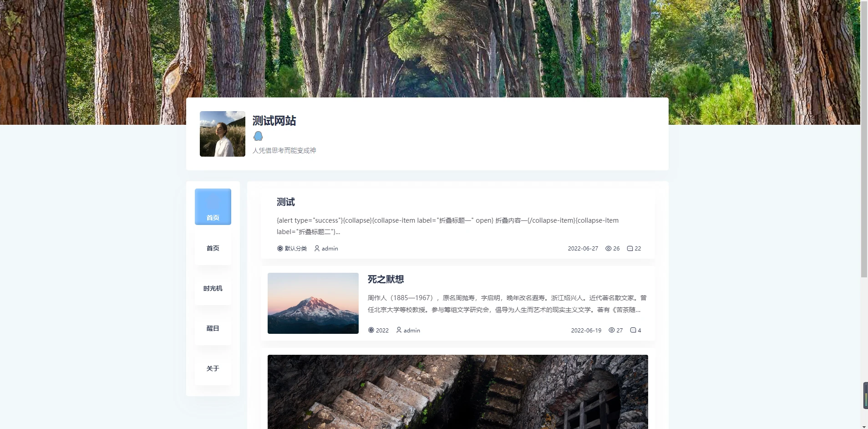Click the user icon beside admin in 死之默想 post
The height and width of the screenshot is (429, 868).
click(x=399, y=330)
